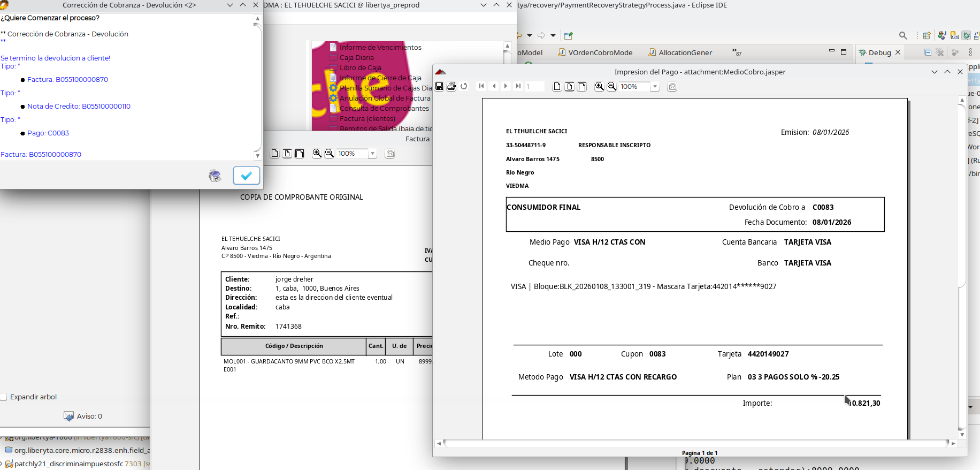This screenshot has height=470, width=980.
Task: Click the Eclipse toolbar search magnifier icon
Action: 903,36
